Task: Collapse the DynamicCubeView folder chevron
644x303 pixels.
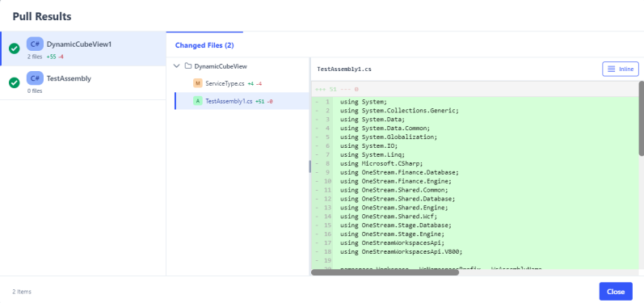Action: pos(177,66)
